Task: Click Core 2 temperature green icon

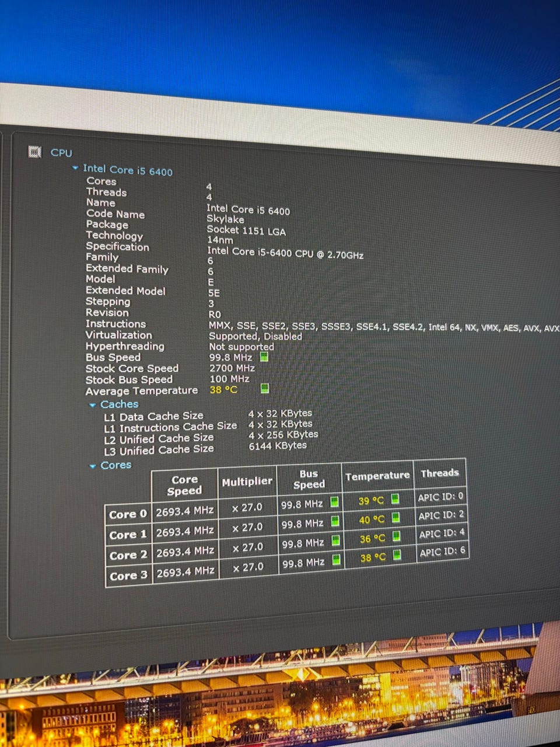Action: (396, 536)
